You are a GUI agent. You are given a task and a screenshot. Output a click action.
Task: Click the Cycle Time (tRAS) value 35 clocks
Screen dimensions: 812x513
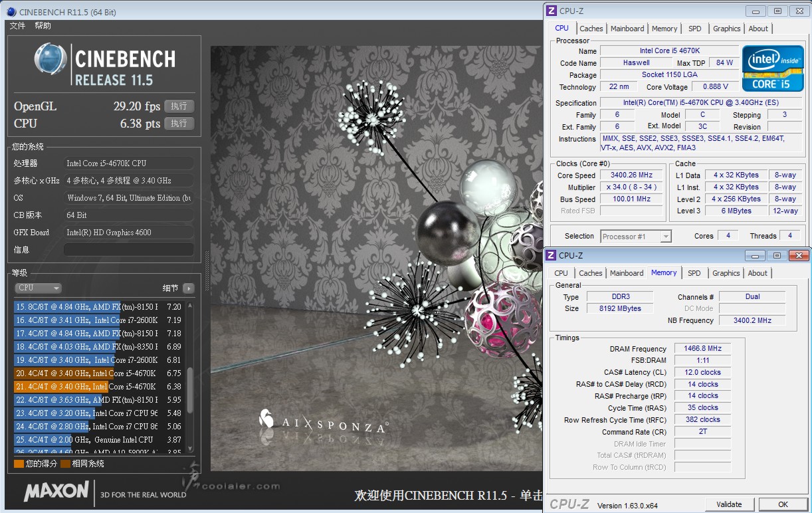pos(702,407)
